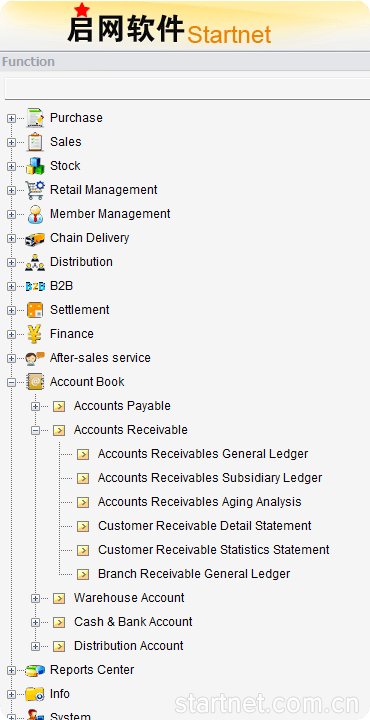Click the Retail Management shopping cart icon
Image resolution: width=370 pixels, height=720 pixels.
[x=35, y=190]
